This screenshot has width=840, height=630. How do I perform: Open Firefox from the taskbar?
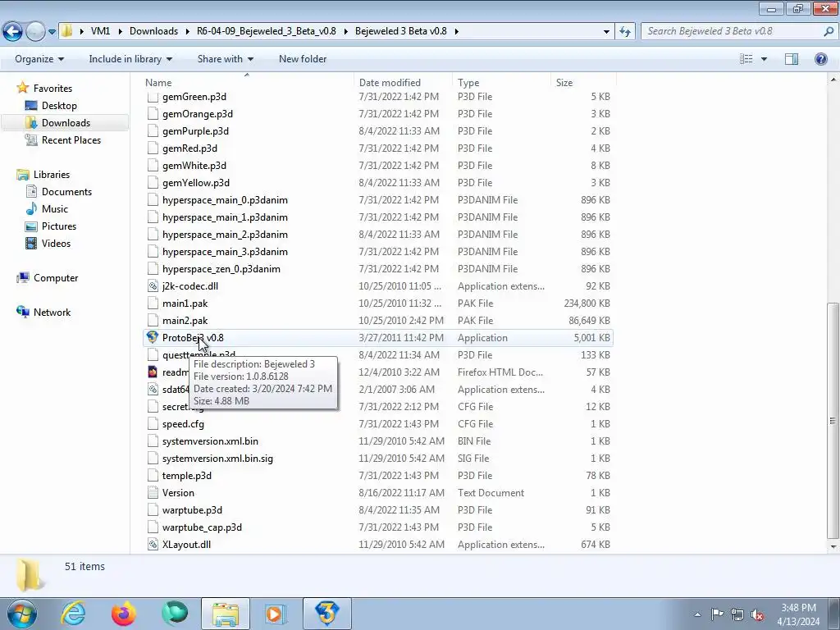pos(124,614)
